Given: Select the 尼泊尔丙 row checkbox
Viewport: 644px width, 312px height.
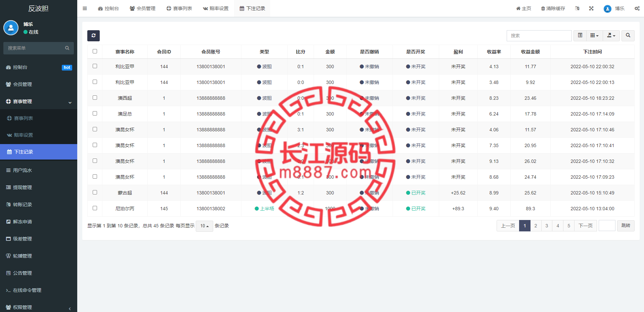Looking at the screenshot, I should pyautogui.click(x=95, y=208).
